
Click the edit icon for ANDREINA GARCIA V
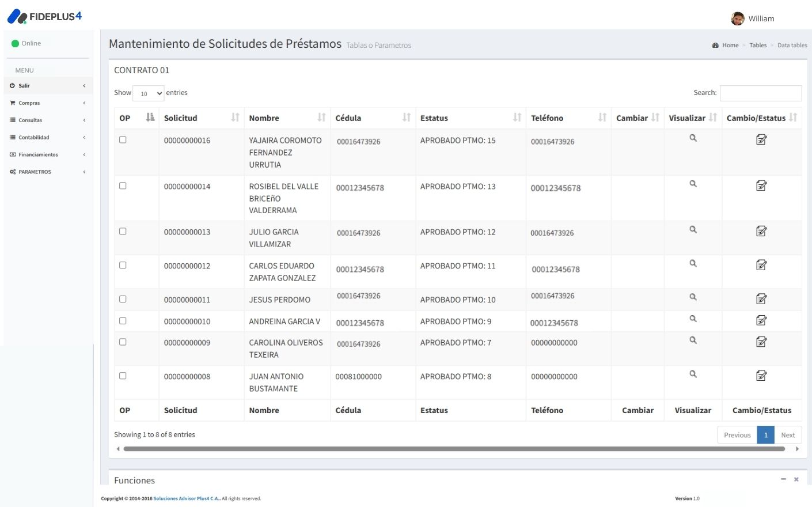[x=761, y=319]
